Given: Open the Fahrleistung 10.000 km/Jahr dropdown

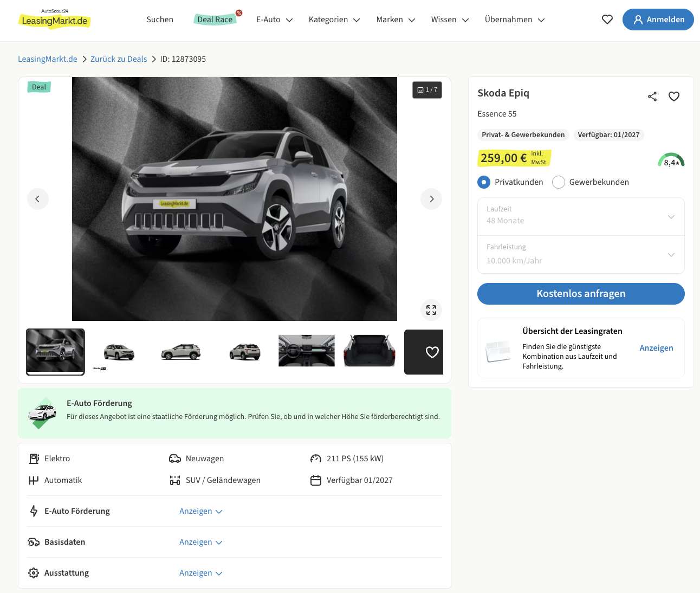Looking at the screenshot, I should (x=581, y=255).
